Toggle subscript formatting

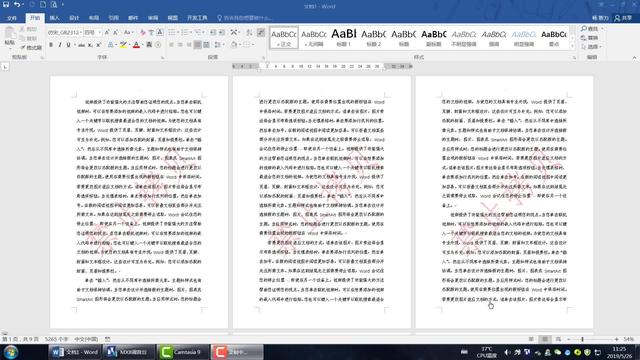point(90,45)
